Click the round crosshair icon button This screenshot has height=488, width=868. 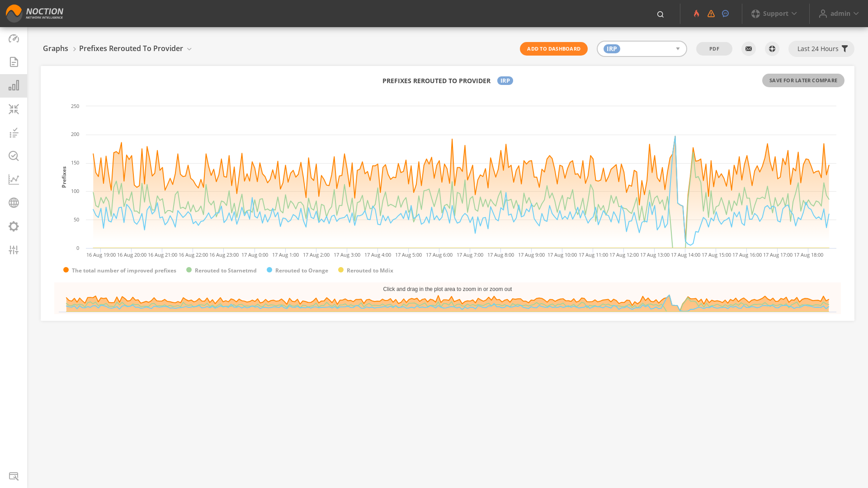point(772,49)
